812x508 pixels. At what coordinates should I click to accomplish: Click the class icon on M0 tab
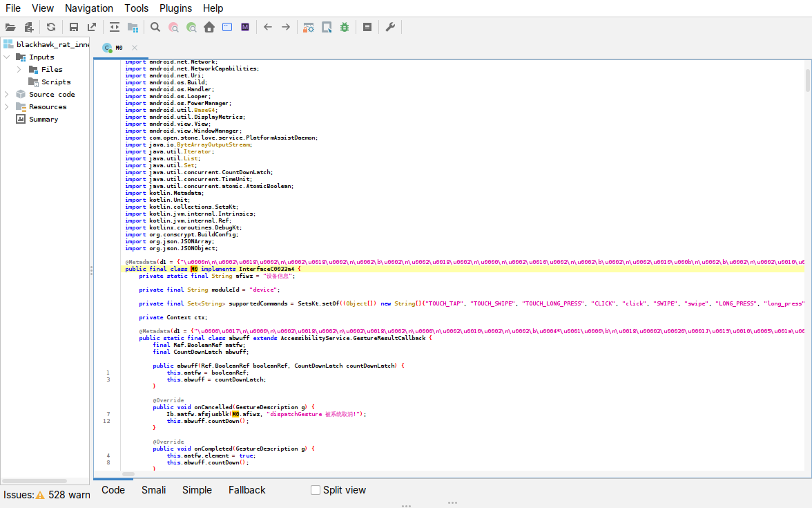[107, 48]
